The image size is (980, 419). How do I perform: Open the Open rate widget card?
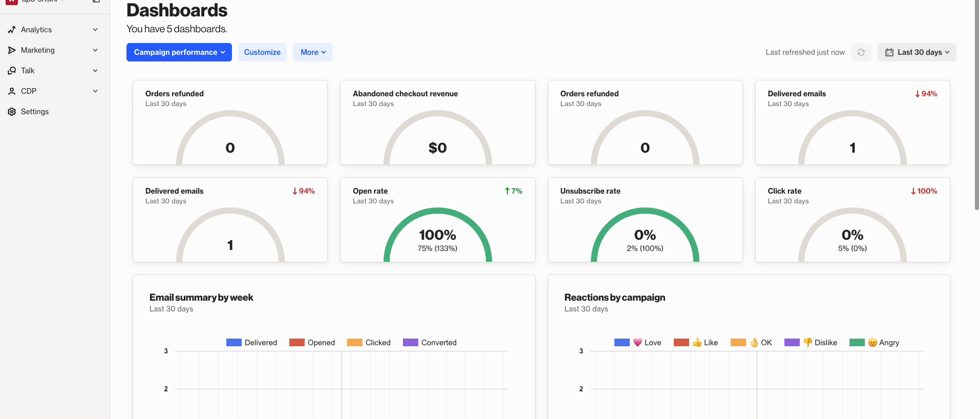point(437,220)
